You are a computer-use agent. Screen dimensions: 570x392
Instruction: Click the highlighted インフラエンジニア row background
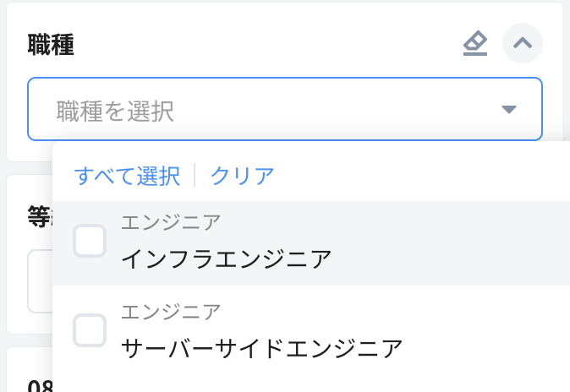[x=457, y=243]
